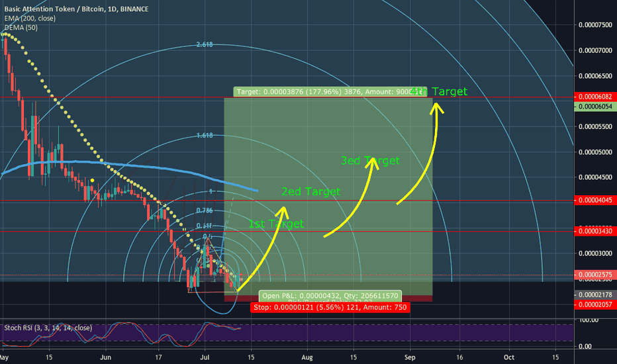Click the Jul label on time axis

pyautogui.click(x=205, y=357)
